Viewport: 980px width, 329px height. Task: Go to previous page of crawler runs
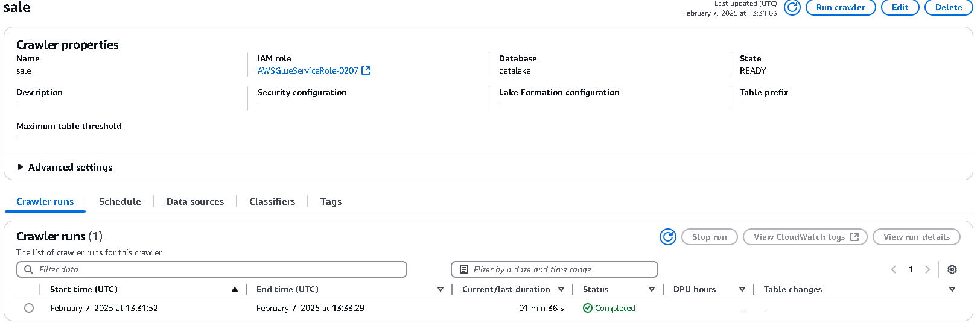[894, 269]
